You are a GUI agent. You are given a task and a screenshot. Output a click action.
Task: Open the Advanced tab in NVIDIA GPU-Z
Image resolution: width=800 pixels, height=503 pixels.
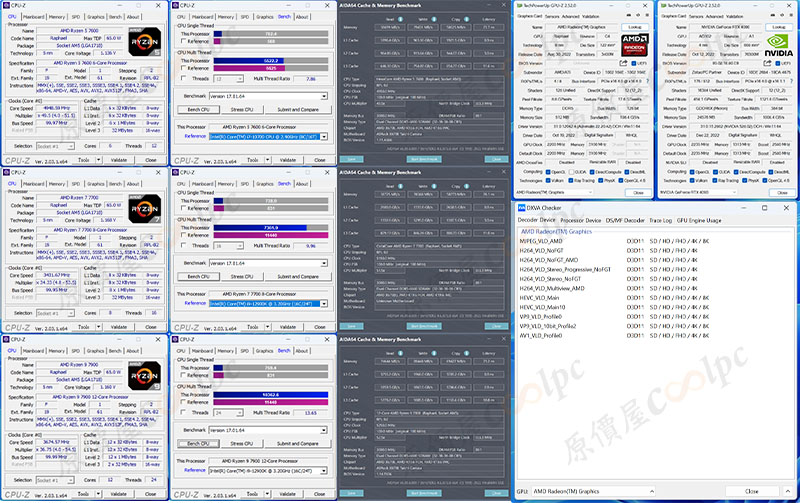click(x=715, y=16)
